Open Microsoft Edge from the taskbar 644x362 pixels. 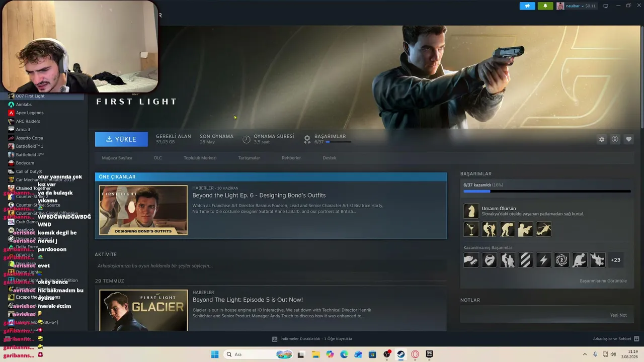click(344, 354)
